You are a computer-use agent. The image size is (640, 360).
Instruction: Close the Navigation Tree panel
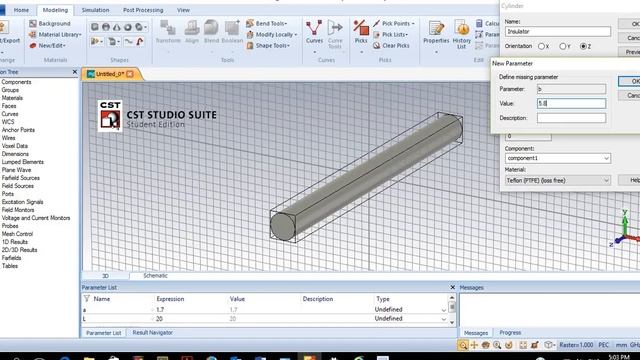(x=75, y=72)
